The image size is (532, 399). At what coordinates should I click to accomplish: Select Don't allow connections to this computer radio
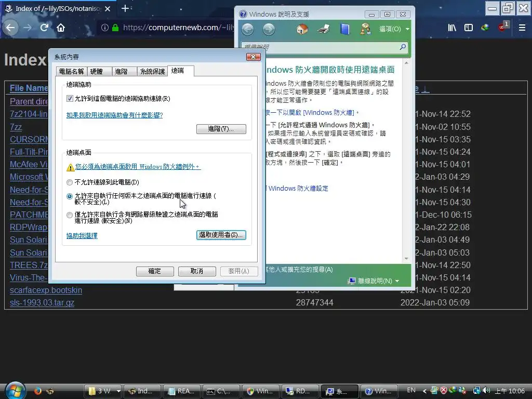pyautogui.click(x=70, y=182)
